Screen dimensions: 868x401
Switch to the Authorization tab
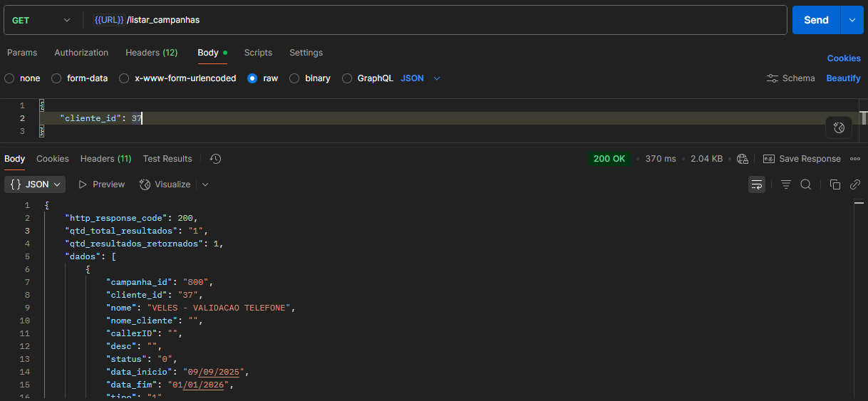[81, 53]
